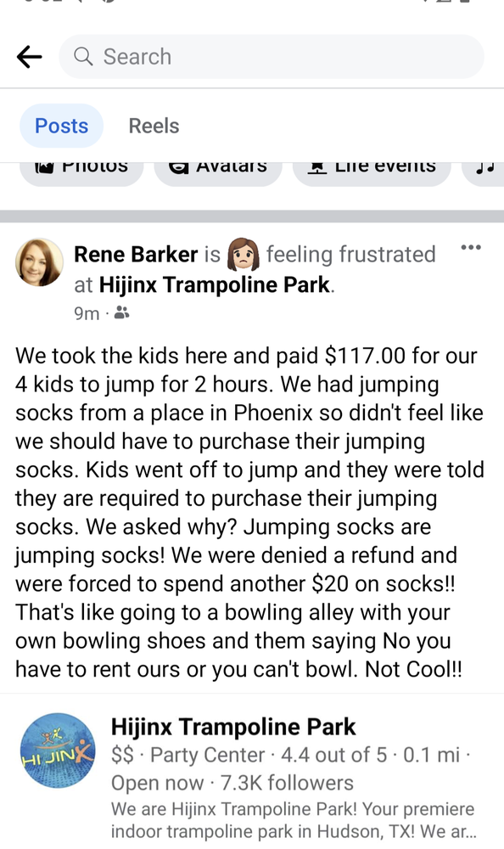Stay on the Posts tab
This screenshot has height=849, width=504.
click(x=61, y=126)
